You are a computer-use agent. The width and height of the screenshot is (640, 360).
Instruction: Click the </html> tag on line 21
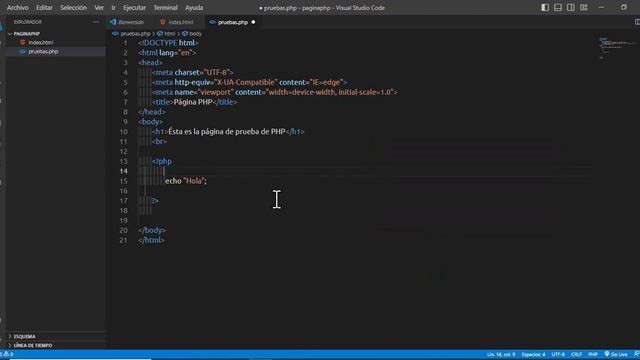151,240
